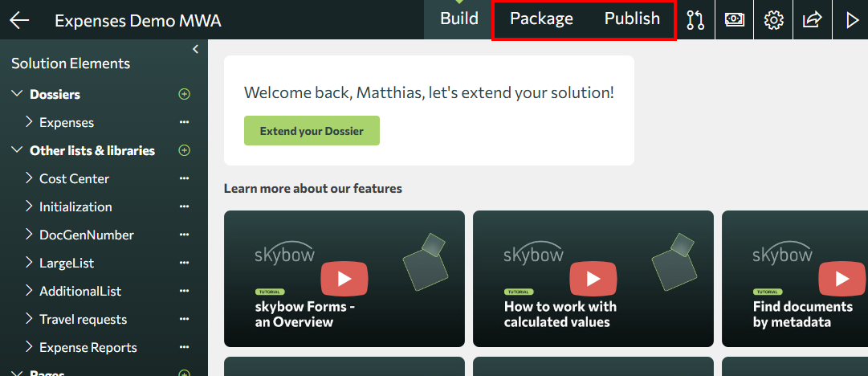The image size is (868, 376).
Task: Switch to the Package tab
Action: (541, 19)
